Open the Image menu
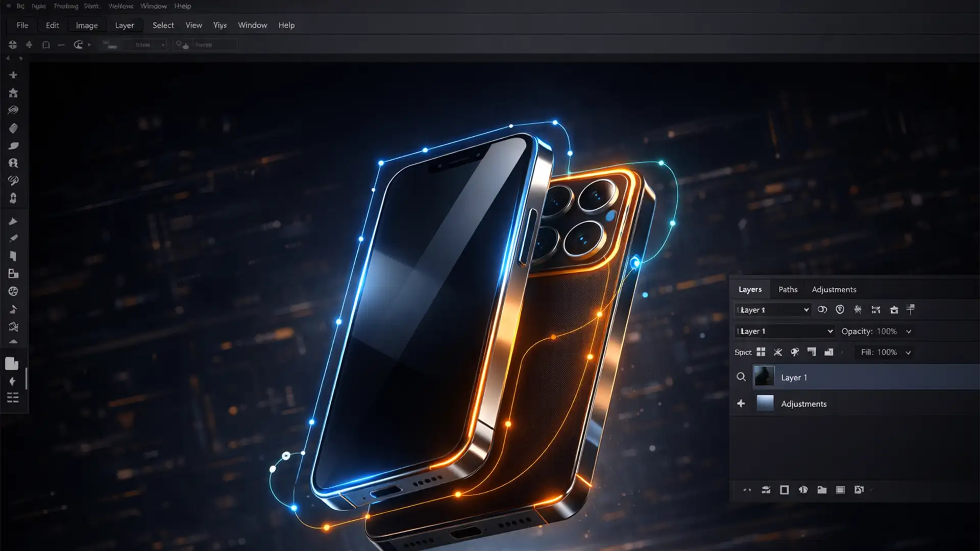 [x=86, y=25]
